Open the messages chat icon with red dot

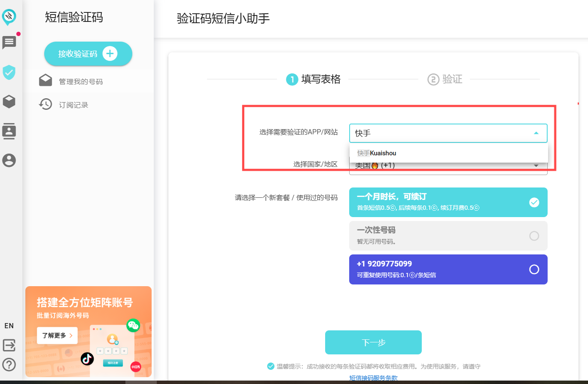[9, 42]
